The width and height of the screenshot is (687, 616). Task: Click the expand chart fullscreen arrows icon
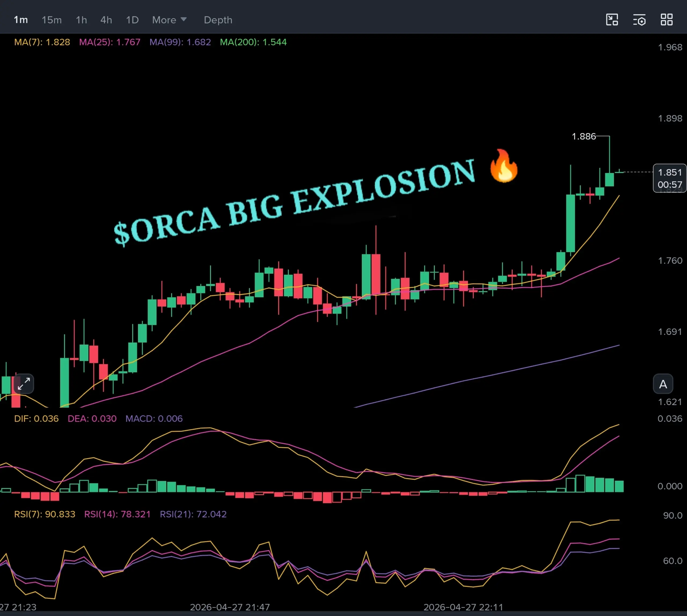(24, 384)
